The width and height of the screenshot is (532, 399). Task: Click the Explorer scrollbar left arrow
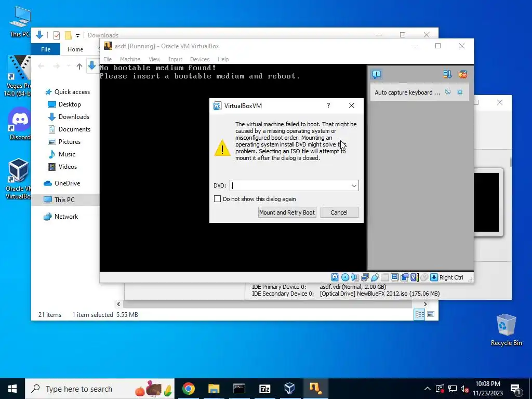[x=118, y=304]
